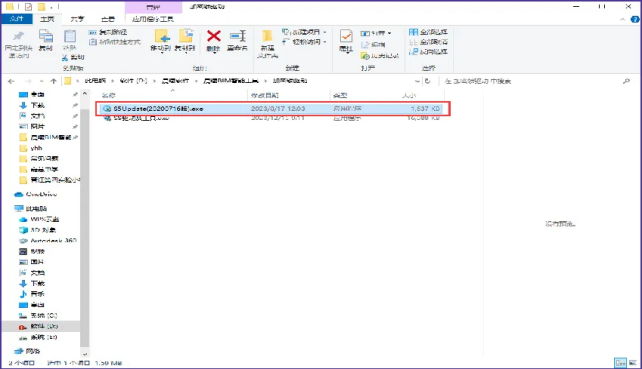Click the refresh icon beside address bar
Image resolution: width=642 pixels, height=369 pixels.
[x=427, y=81]
